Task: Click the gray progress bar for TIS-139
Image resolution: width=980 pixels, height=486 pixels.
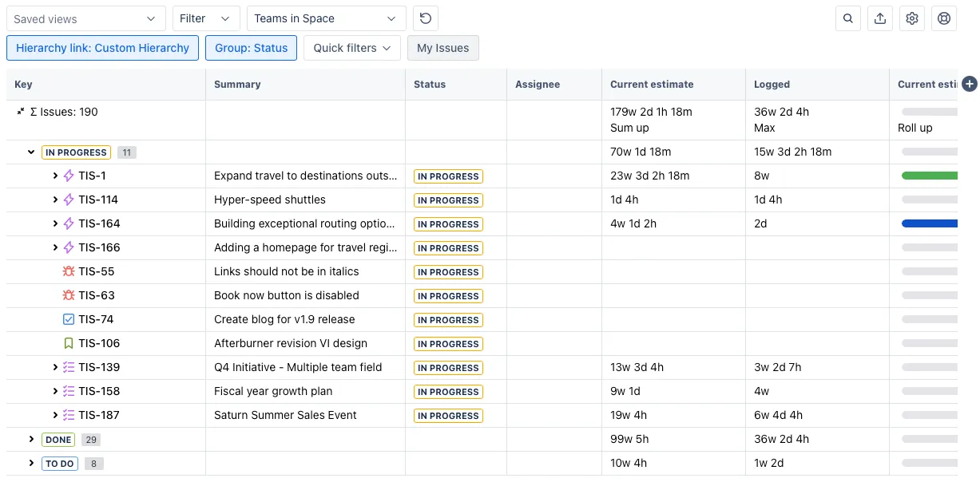Action: click(929, 367)
